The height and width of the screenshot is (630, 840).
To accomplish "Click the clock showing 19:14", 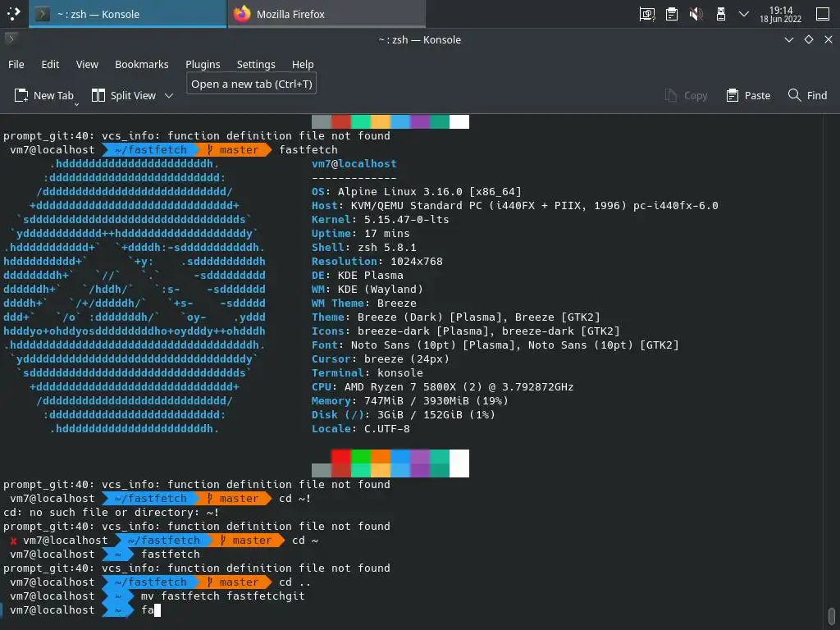I will tap(780, 14).
